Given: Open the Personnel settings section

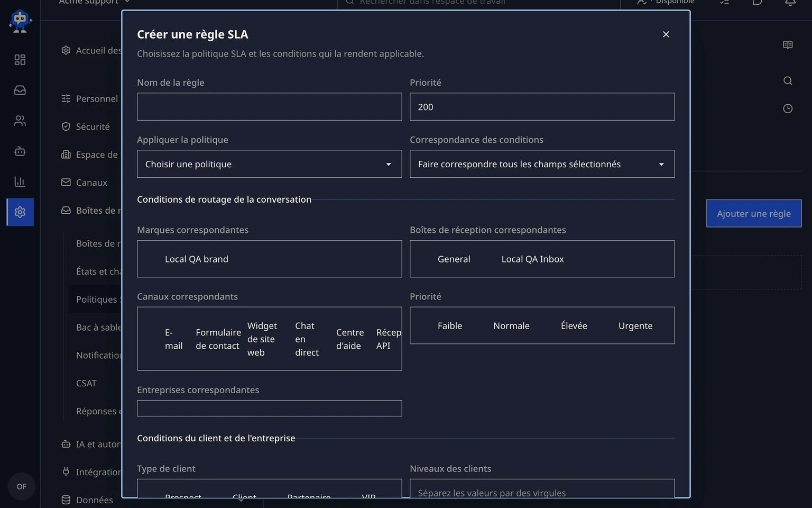Looking at the screenshot, I should 90,99.
